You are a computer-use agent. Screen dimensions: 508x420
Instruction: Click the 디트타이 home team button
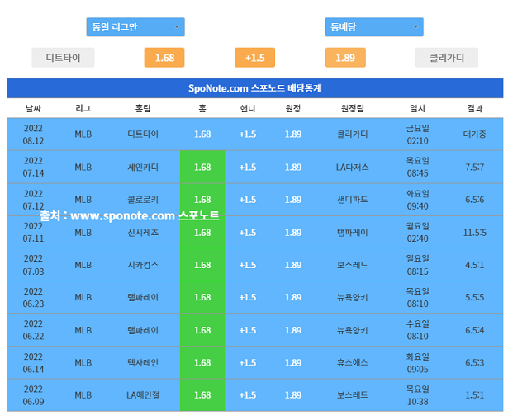click(x=63, y=58)
